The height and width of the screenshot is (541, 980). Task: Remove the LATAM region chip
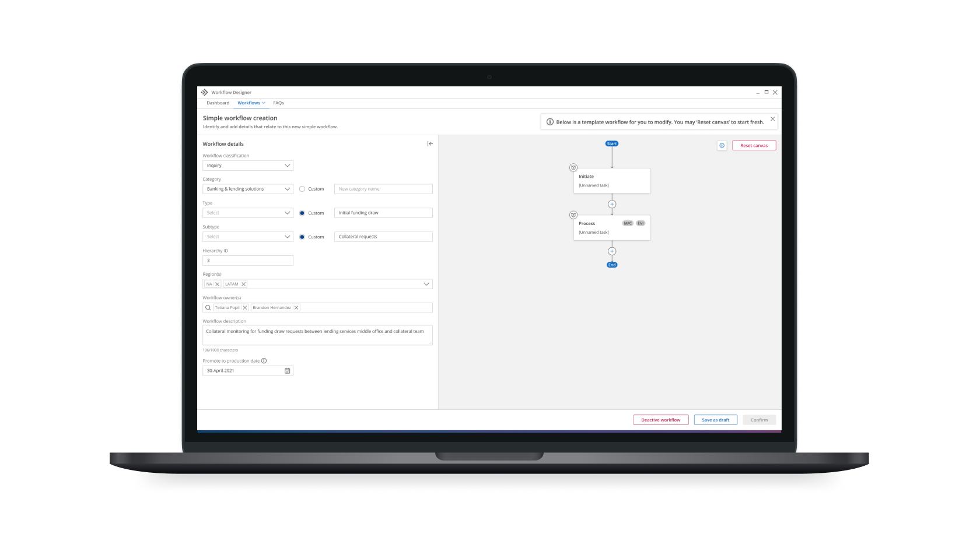(243, 284)
